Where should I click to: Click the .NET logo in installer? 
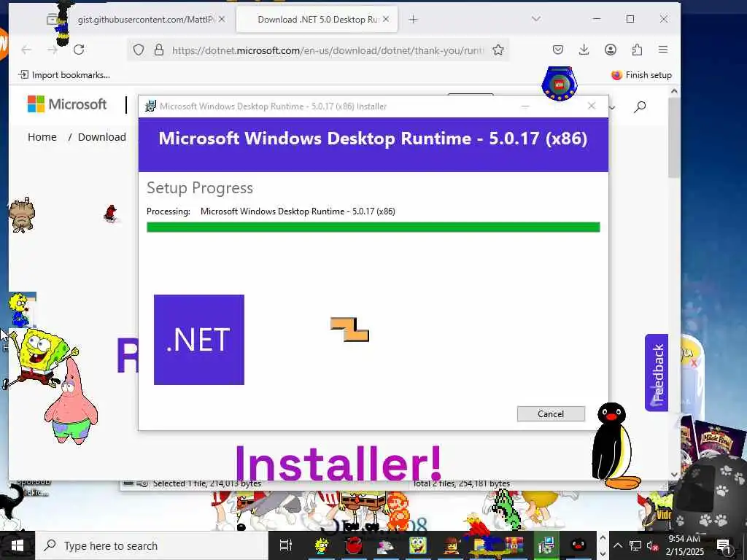pos(199,340)
